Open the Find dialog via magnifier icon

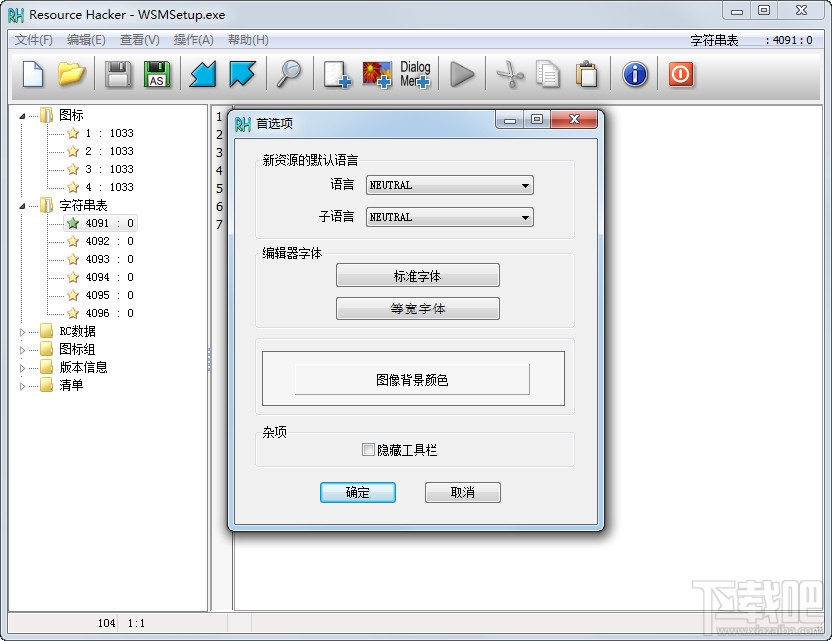pos(290,74)
